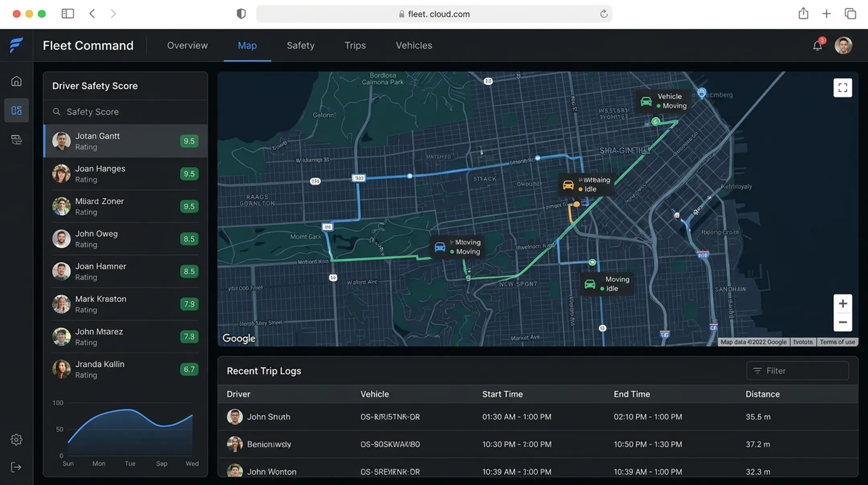
Task: Zoom in on the map
Action: (843, 304)
